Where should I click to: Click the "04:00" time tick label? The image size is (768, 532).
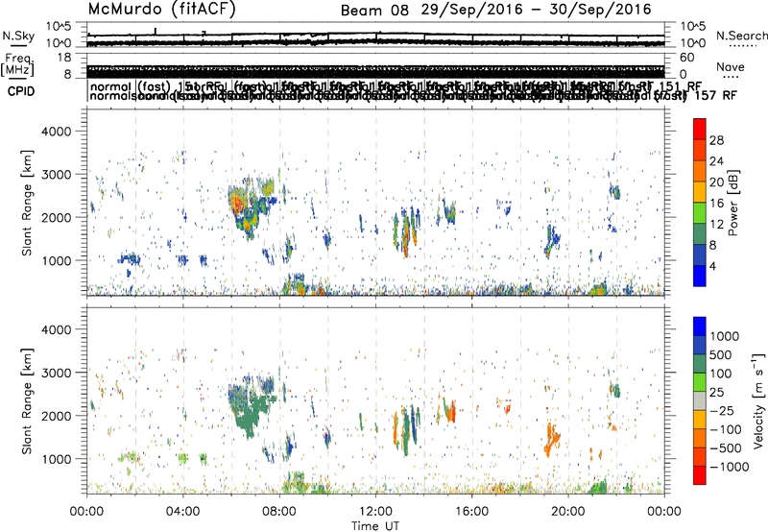click(x=182, y=512)
